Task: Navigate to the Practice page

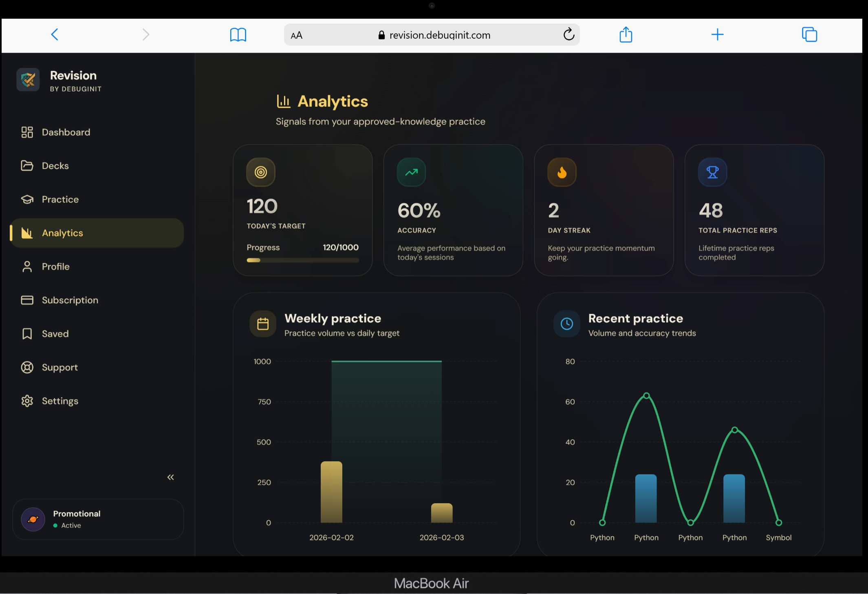Action: pyautogui.click(x=60, y=200)
